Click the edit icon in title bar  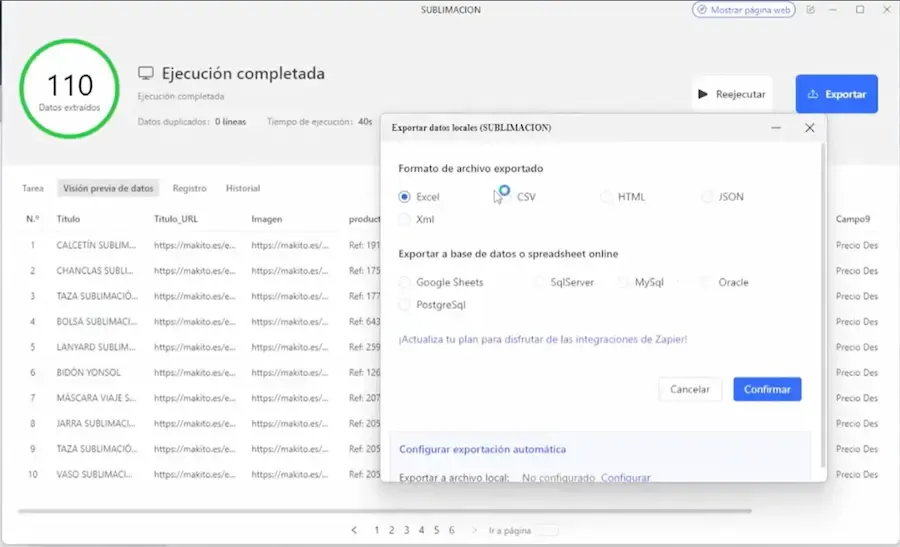(x=810, y=10)
